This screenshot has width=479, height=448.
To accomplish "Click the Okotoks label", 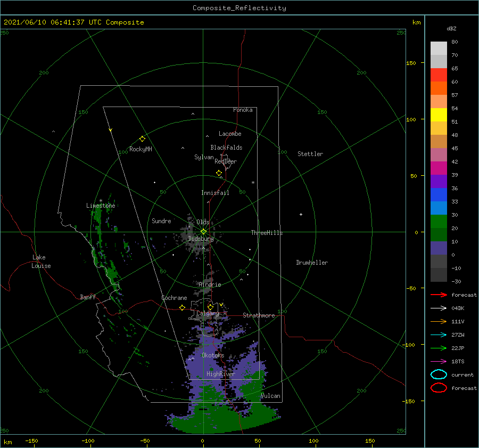I will (212, 355).
